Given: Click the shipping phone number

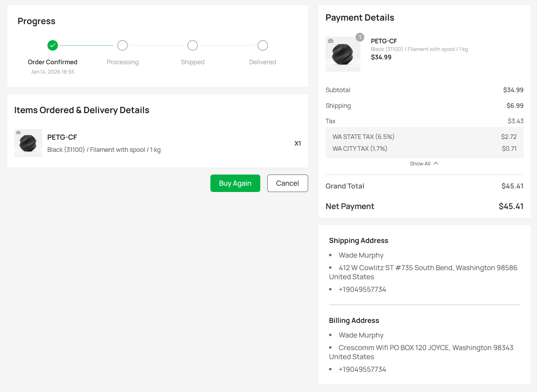Looking at the screenshot, I should (362, 289).
